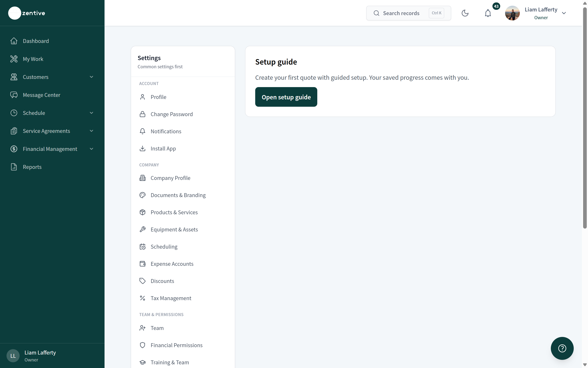The image size is (588, 368).
Task: Expand the Customers submenu chevron
Action: pyautogui.click(x=92, y=77)
